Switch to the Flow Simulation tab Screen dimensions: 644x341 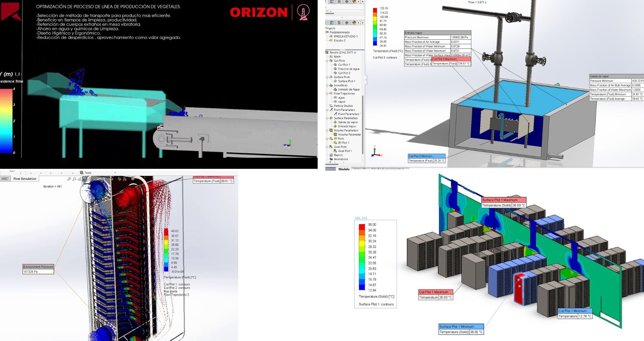(25, 179)
